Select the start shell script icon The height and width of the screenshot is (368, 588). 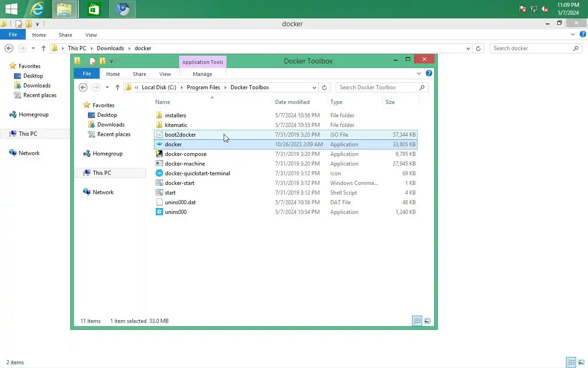pyautogui.click(x=159, y=193)
